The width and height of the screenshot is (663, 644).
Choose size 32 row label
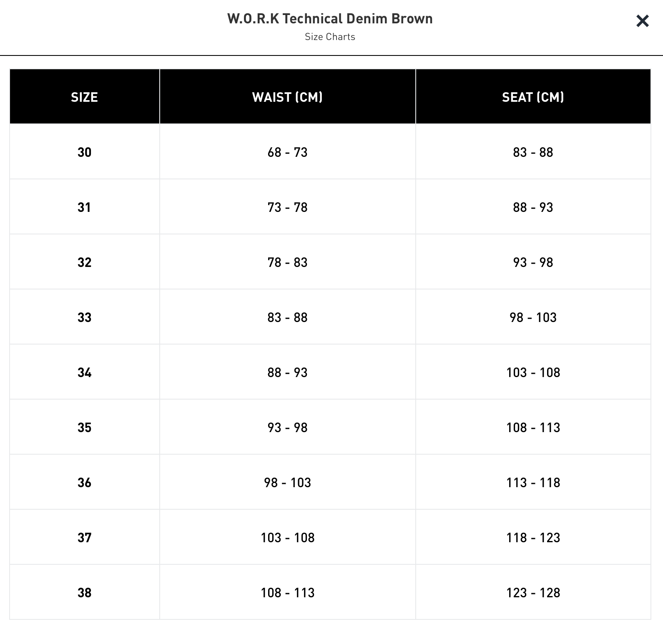click(84, 262)
